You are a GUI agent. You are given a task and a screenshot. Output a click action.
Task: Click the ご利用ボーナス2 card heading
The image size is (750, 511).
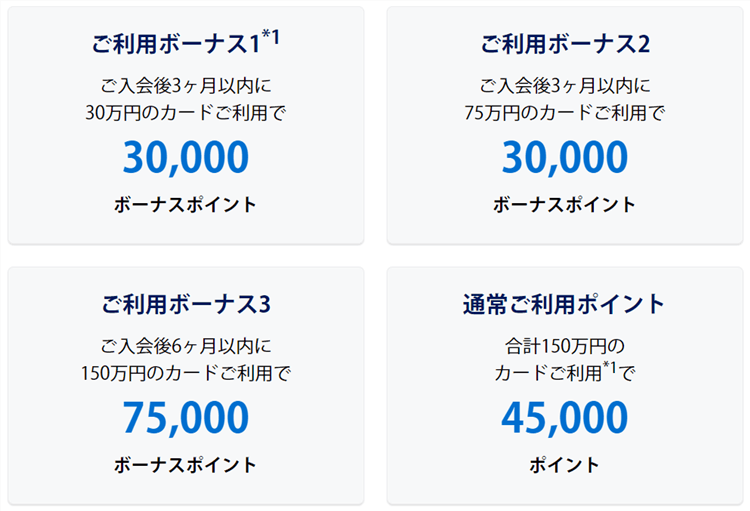565,45
